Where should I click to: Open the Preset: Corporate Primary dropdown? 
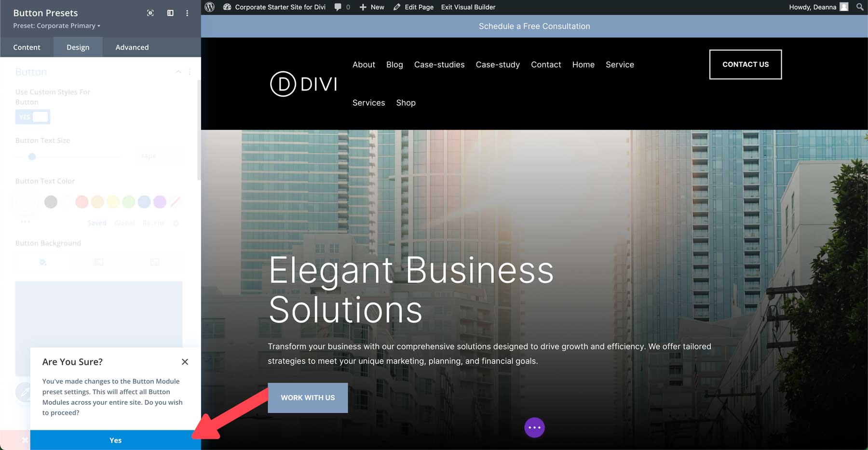tap(55, 26)
